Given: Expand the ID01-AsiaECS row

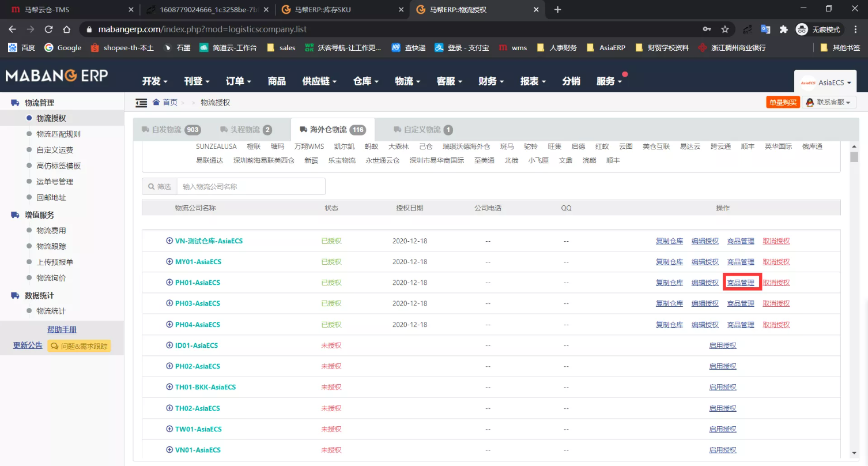Looking at the screenshot, I should [169, 345].
